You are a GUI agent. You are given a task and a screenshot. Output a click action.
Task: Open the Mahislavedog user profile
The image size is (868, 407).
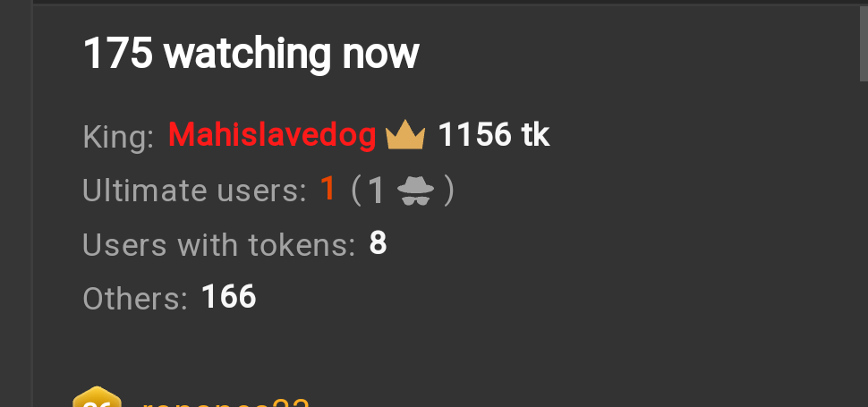(272, 134)
